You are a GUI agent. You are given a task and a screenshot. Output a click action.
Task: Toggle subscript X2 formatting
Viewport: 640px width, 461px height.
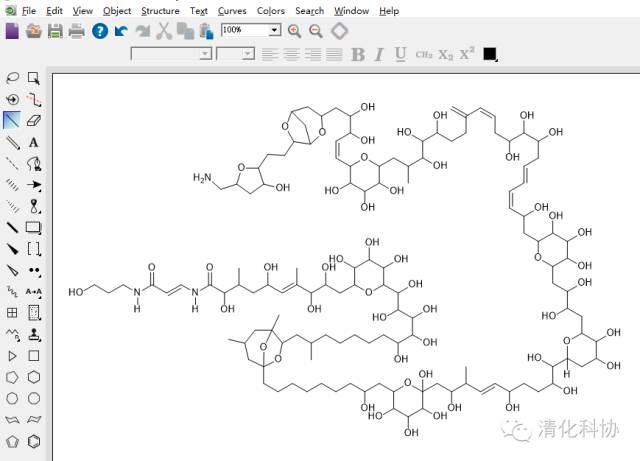pos(445,54)
